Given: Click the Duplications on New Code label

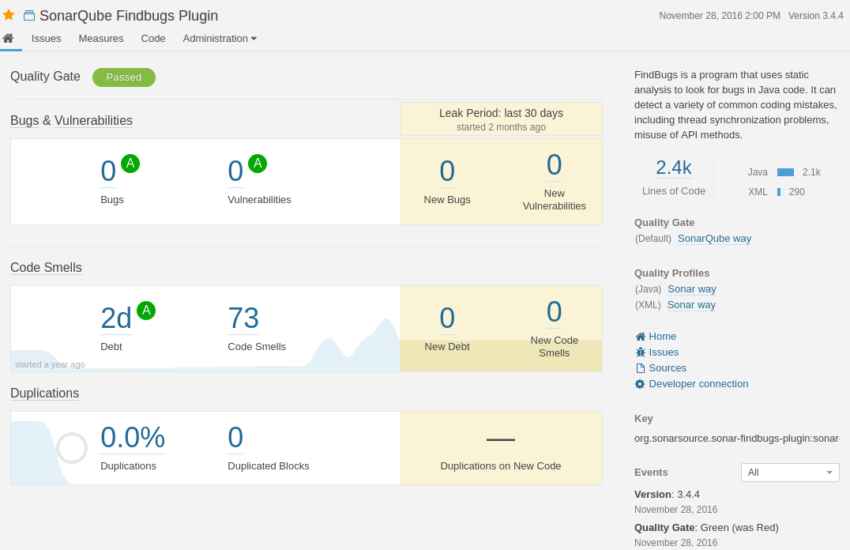Looking at the screenshot, I should [500, 466].
